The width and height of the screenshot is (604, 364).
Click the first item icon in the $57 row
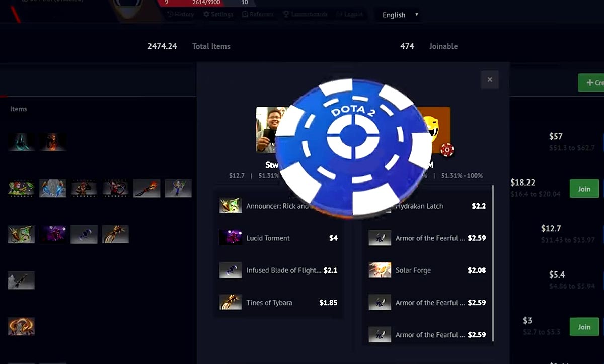tap(21, 142)
